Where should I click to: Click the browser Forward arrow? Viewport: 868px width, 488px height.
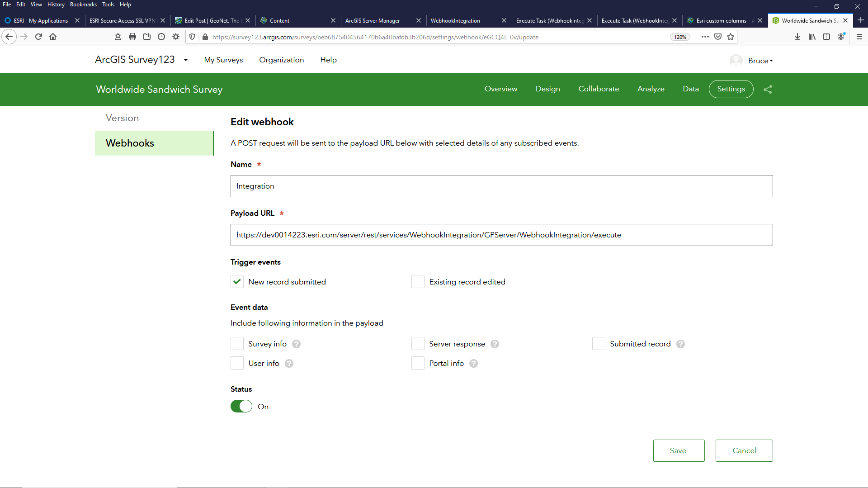click(x=24, y=37)
